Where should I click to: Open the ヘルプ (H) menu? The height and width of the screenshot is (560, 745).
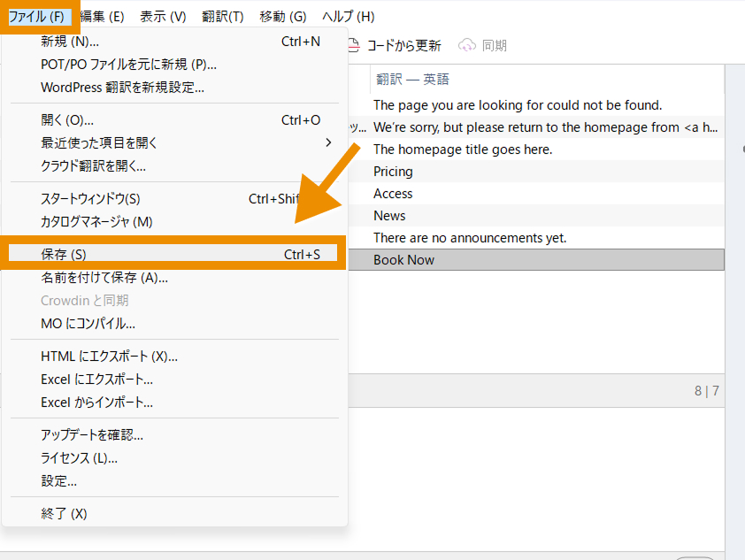348,17
